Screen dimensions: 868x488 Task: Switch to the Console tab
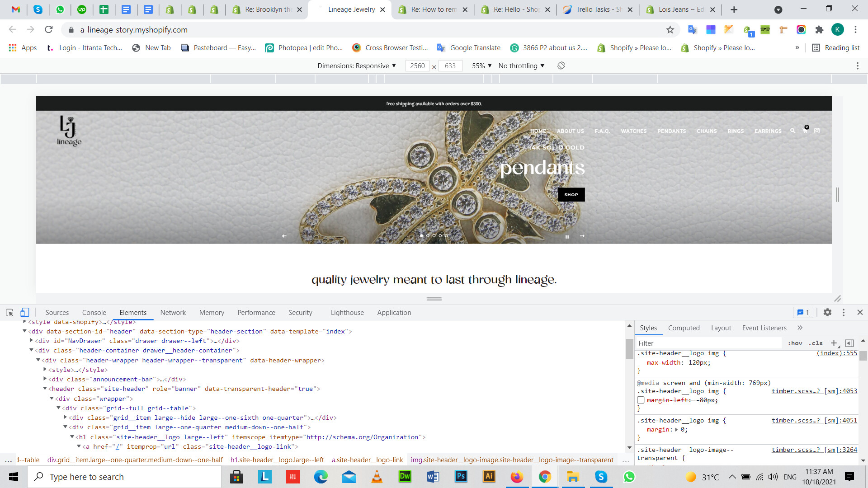[94, 312]
